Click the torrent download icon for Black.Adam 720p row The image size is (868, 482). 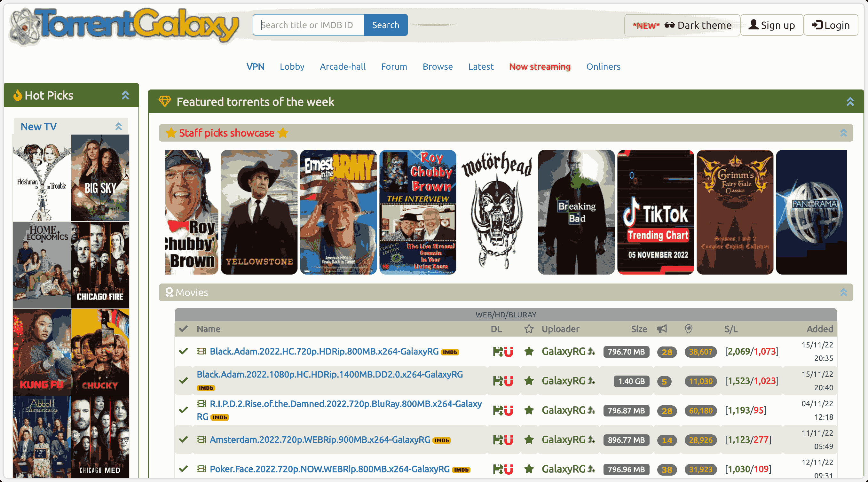(498, 352)
